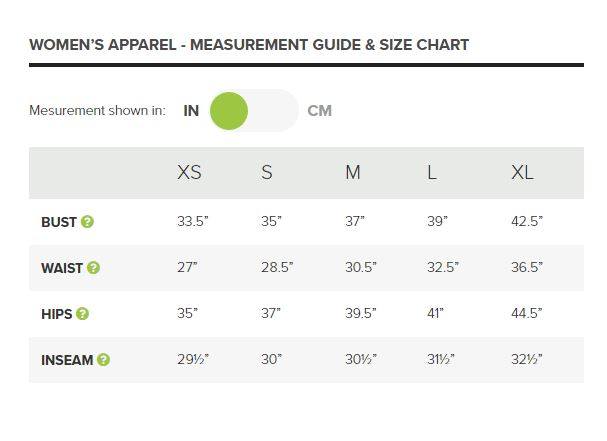Toggle the measurement unit switch
607x441 pixels.
pyautogui.click(x=253, y=111)
